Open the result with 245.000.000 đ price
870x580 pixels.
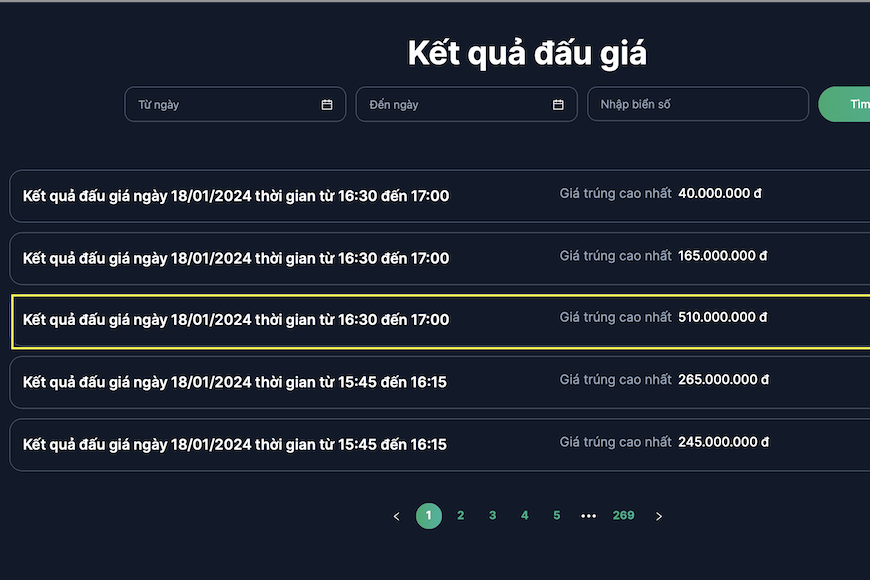tap(440, 444)
